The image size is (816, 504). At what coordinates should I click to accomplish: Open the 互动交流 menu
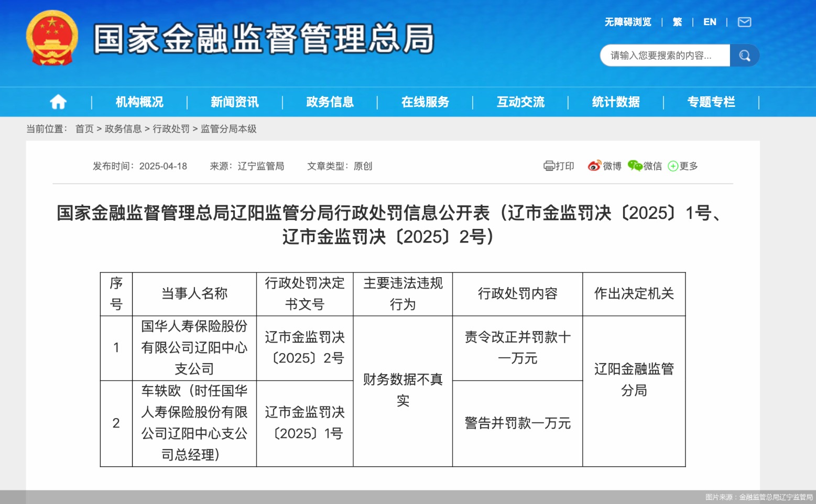click(x=520, y=102)
